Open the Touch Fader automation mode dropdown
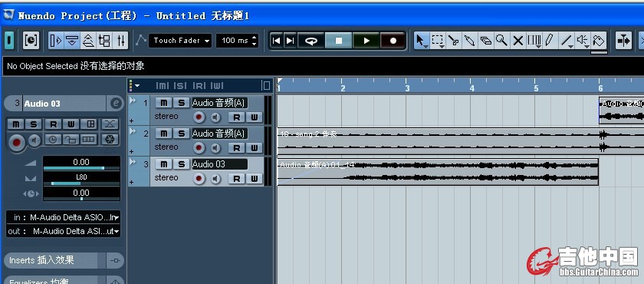 180,40
